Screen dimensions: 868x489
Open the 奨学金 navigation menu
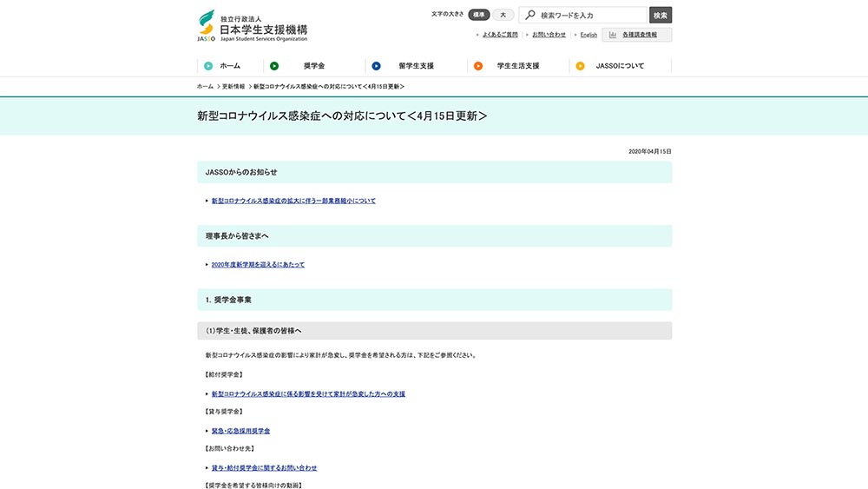[313, 66]
